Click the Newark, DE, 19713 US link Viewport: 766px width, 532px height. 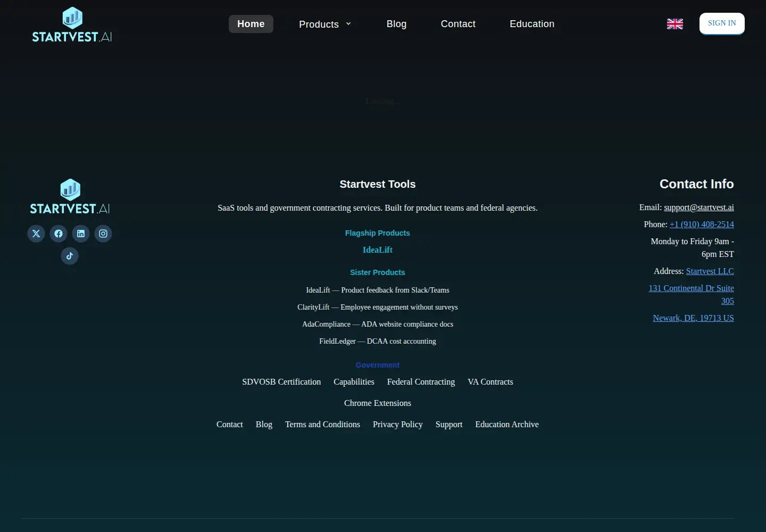[694, 318]
